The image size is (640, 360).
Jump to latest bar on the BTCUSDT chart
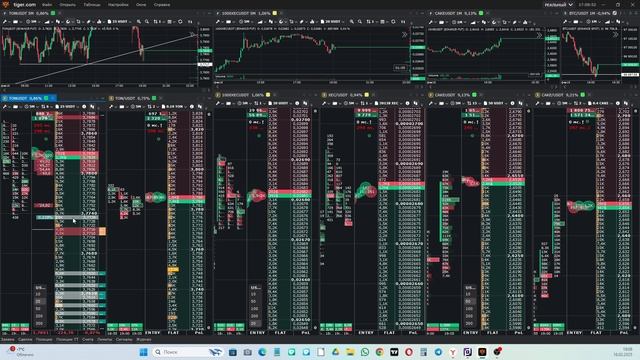point(616,35)
